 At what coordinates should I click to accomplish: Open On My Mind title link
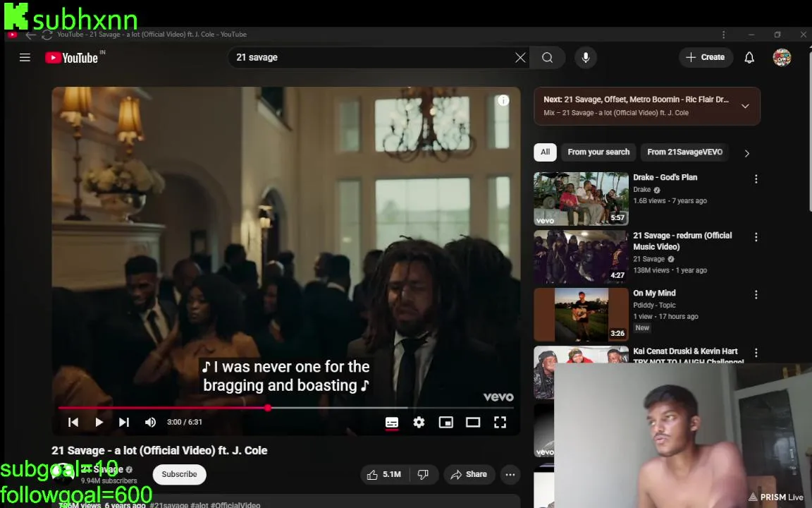coord(654,293)
